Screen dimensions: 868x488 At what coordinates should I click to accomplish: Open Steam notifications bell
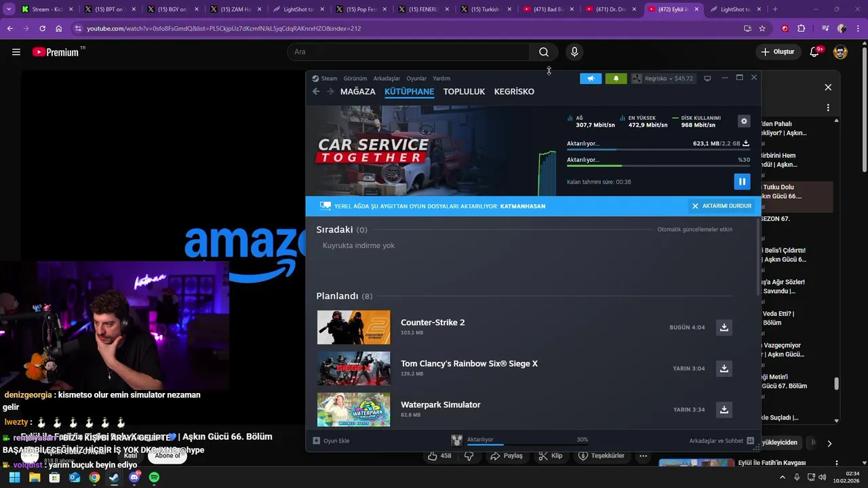coord(616,79)
